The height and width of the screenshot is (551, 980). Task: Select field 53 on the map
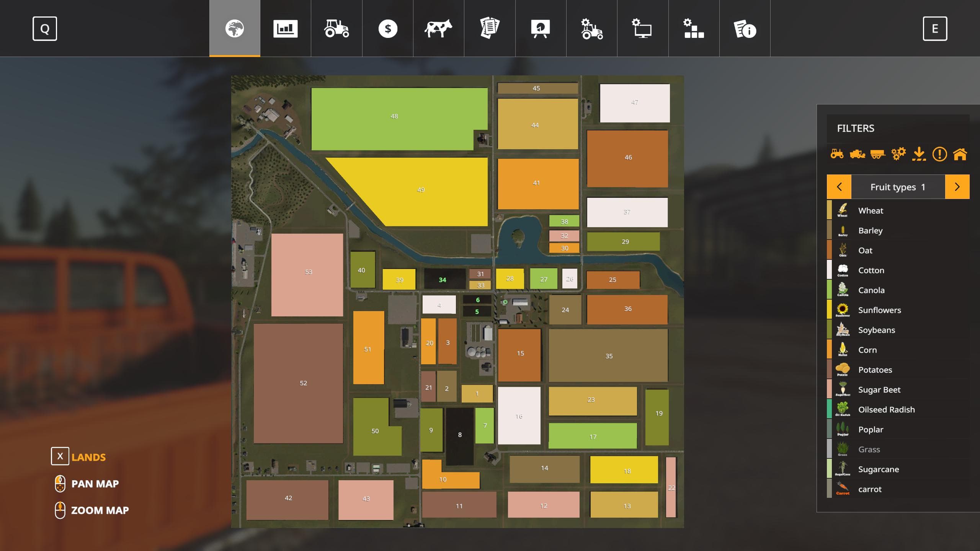[x=307, y=275]
